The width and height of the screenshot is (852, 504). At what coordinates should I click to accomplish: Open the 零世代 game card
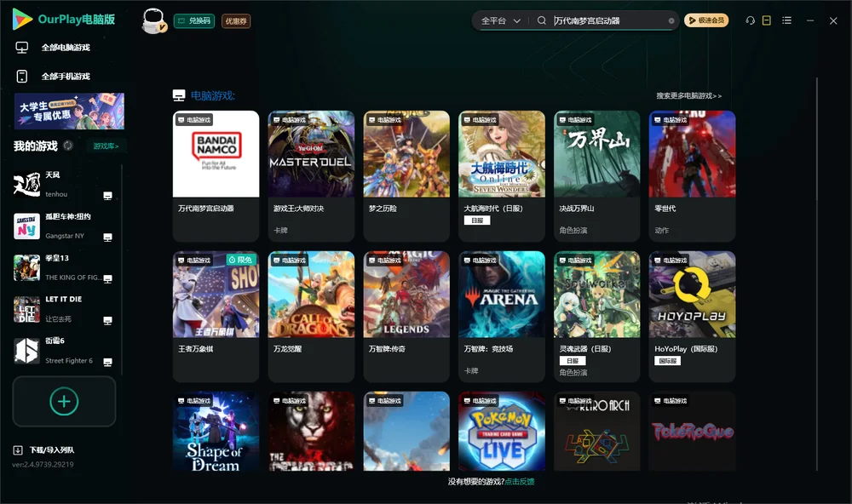[692, 176]
